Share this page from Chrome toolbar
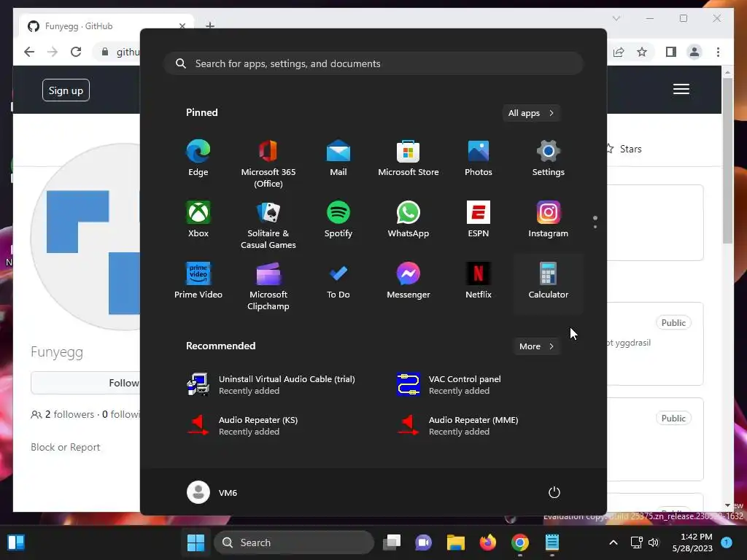The height and width of the screenshot is (560, 747). 619,52
